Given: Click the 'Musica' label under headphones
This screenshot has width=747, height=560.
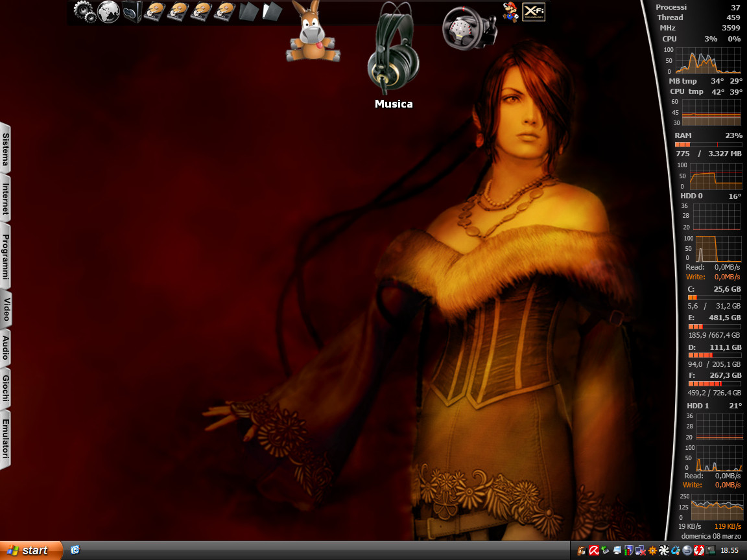Looking at the screenshot, I should (x=394, y=104).
